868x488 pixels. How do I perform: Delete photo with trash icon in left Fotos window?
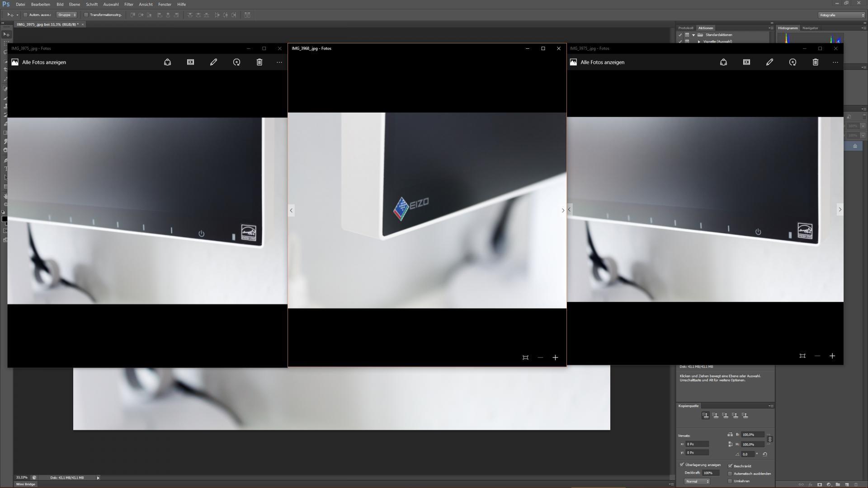coord(259,62)
